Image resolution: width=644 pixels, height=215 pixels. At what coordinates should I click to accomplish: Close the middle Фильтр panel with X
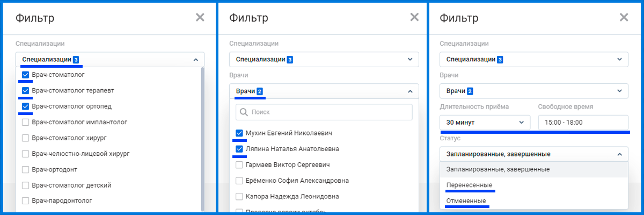click(414, 18)
